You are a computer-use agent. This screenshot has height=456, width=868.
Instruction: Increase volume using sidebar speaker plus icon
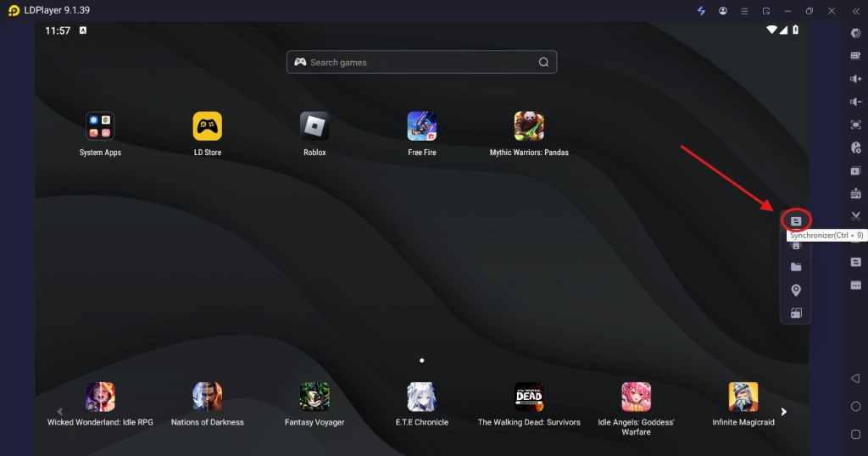click(855, 79)
